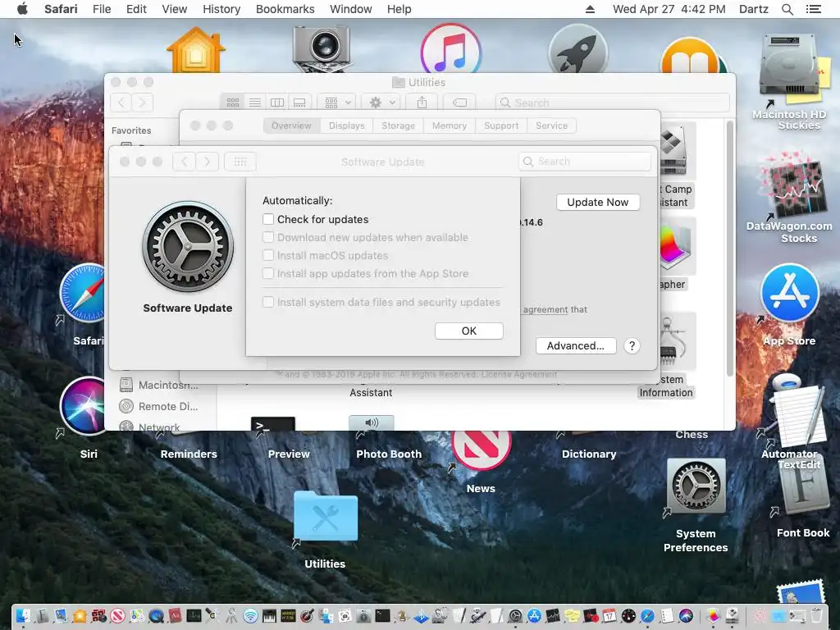This screenshot has width=840, height=630.
Task: Switch Utilities window to column view
Action: [277, 103]
